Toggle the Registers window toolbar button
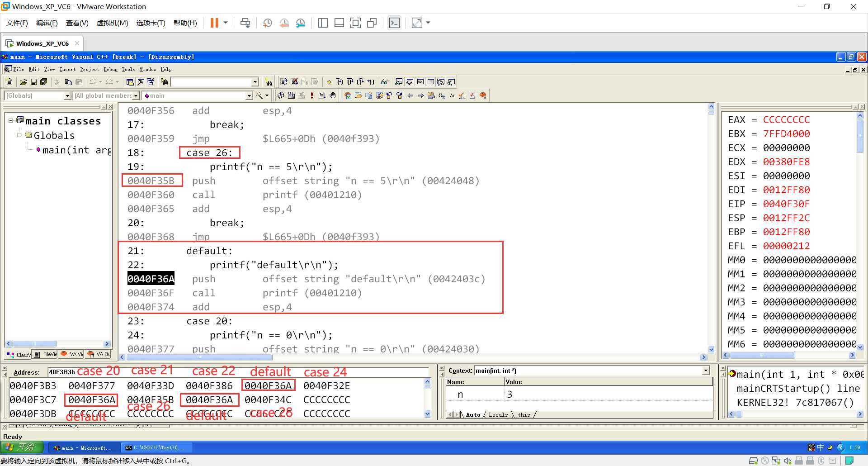 pyautogui.click(x=420, y=82)
